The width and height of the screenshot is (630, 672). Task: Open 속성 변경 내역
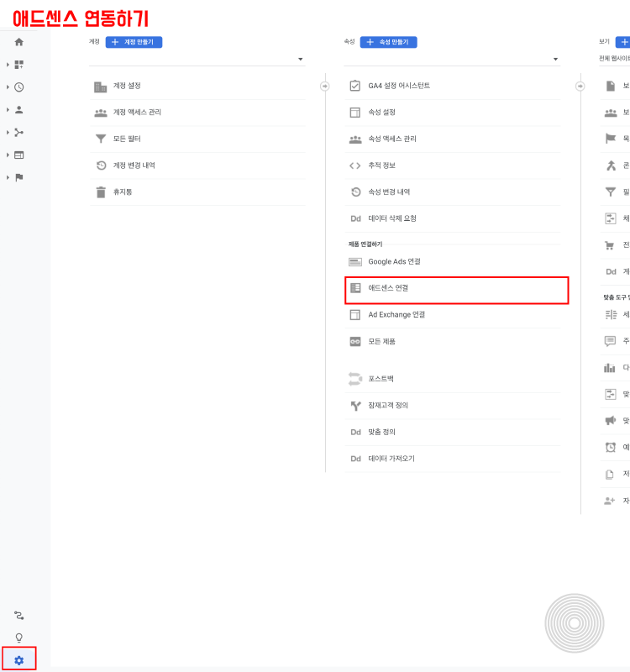(452, 192)
